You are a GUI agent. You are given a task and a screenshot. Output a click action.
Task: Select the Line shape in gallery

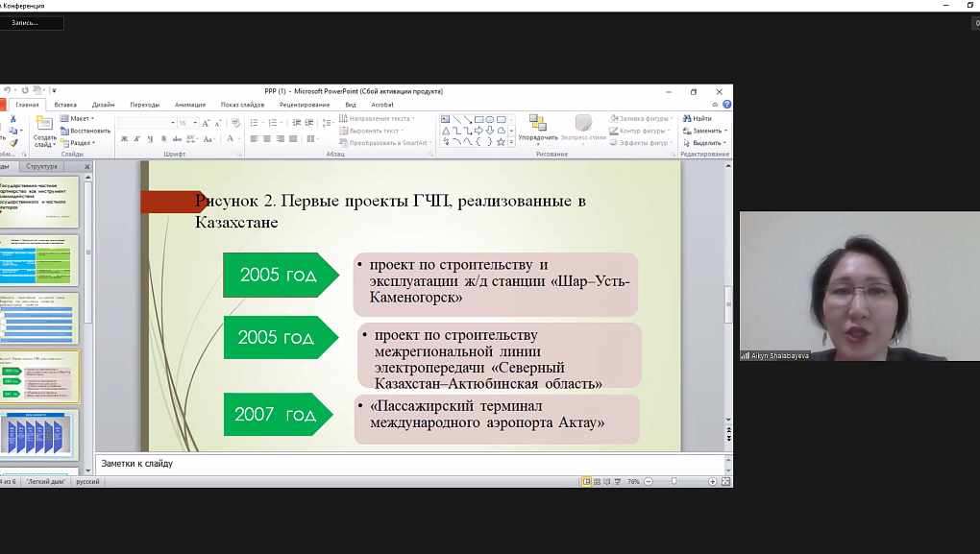(456, 119)
